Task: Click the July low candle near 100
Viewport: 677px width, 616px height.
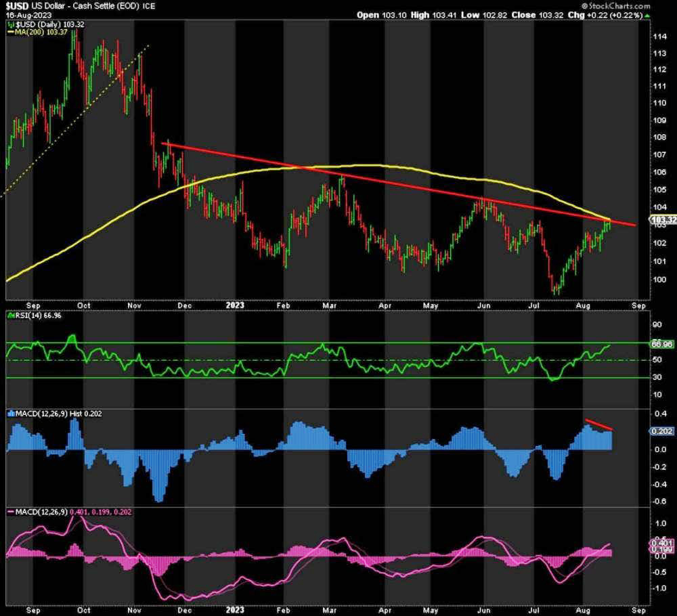Action: 556,290
